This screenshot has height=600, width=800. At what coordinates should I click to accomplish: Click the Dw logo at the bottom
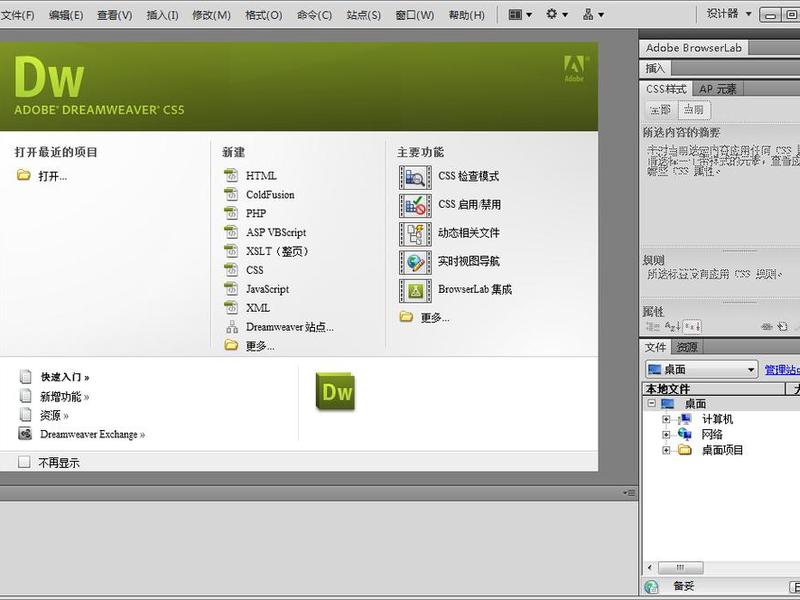coord(335,391)
